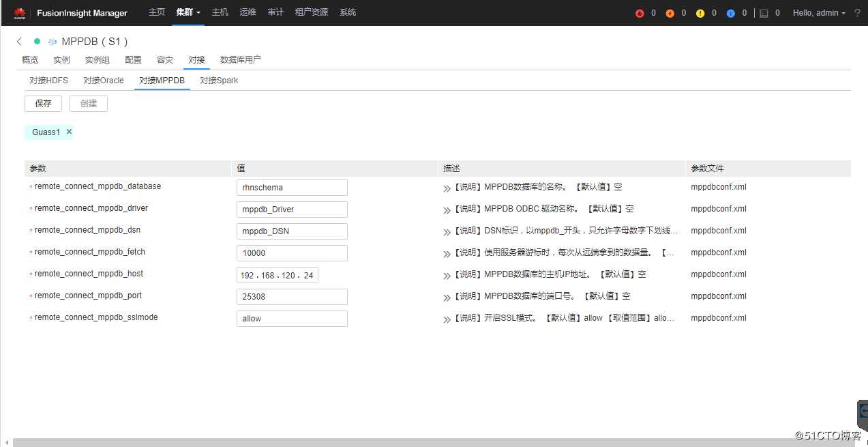
Task: Open the task list icon
Action: (x=764, y=14)
